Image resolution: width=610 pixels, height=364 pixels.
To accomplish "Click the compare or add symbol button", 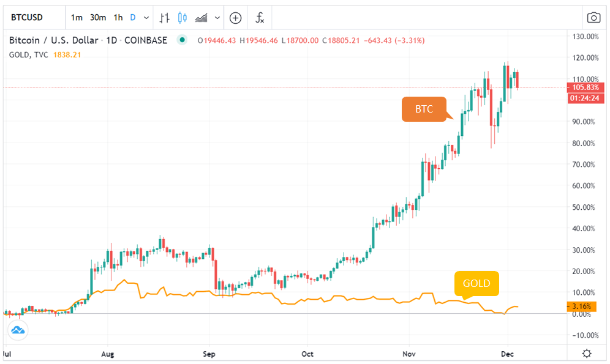I will (x=235, y=18).
